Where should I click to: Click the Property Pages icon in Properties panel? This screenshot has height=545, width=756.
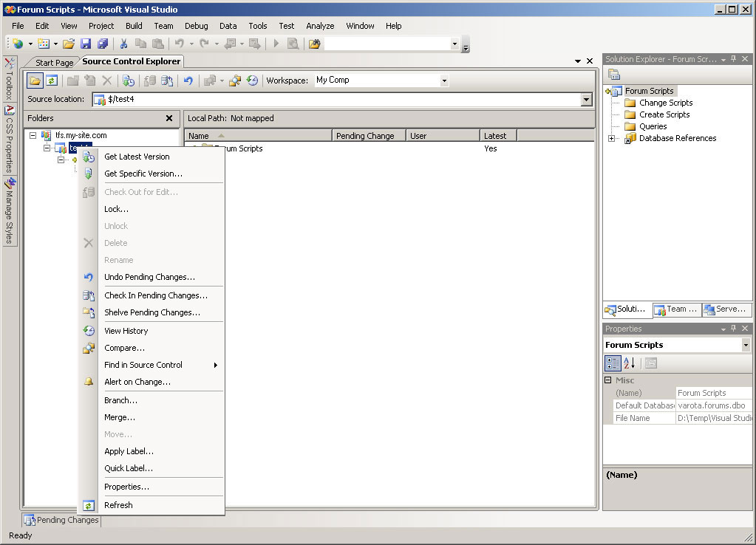pyautogui.click(x=651, y=363)
